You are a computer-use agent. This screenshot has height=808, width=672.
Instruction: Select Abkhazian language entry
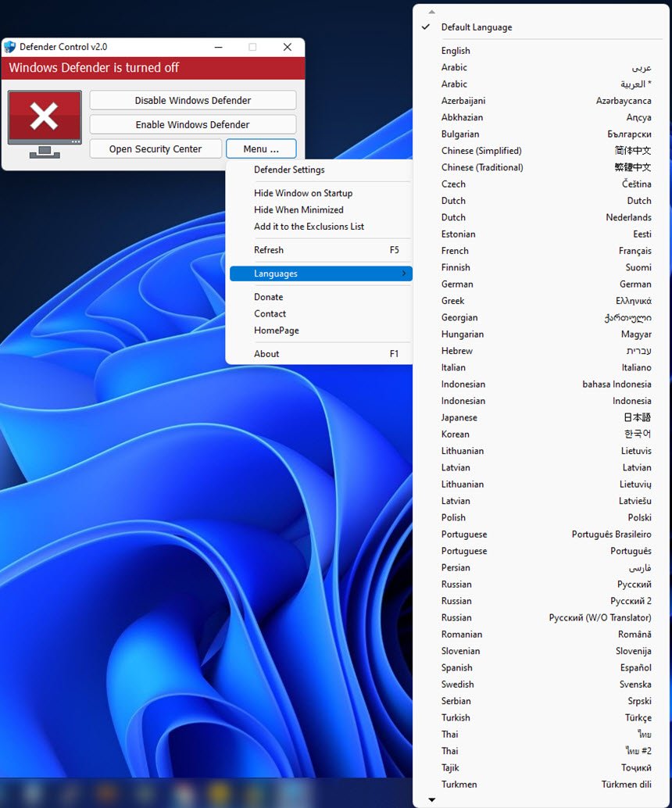(541, 117)
